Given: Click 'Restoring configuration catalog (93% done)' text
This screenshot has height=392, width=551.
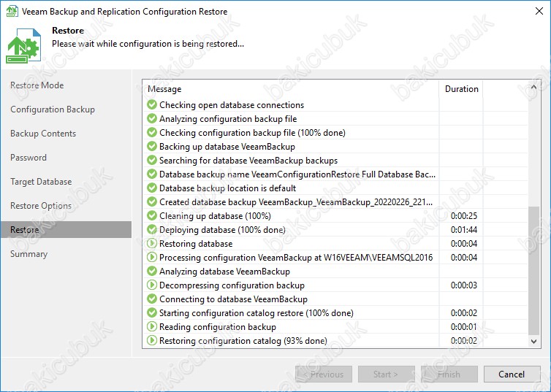Looking at the screenshot, I should tap(243, 341).
